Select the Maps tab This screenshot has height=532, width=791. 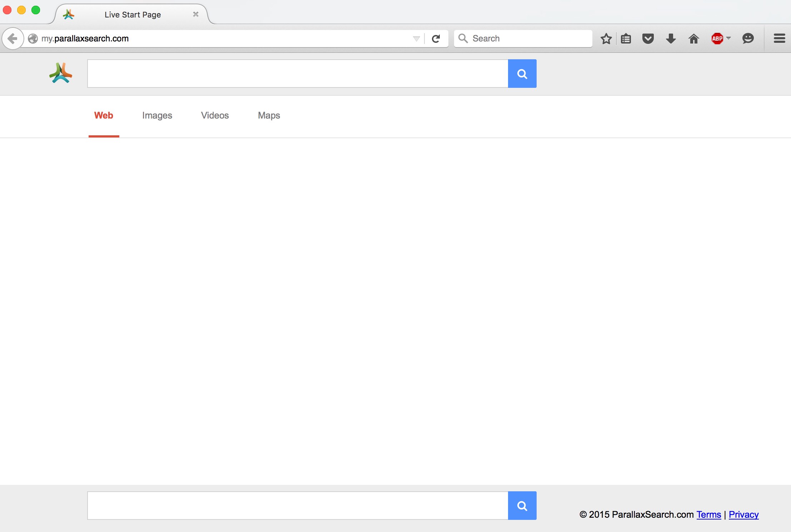point(269,115)
